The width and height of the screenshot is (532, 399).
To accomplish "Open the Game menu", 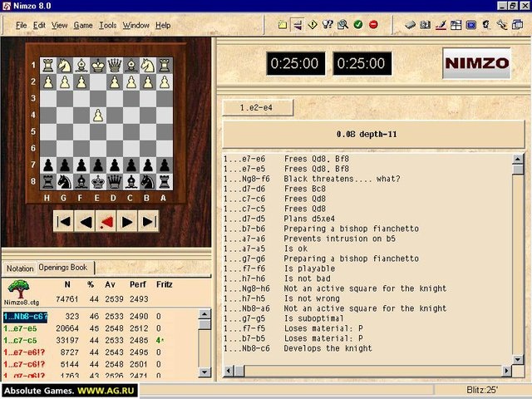I will 83,25.
